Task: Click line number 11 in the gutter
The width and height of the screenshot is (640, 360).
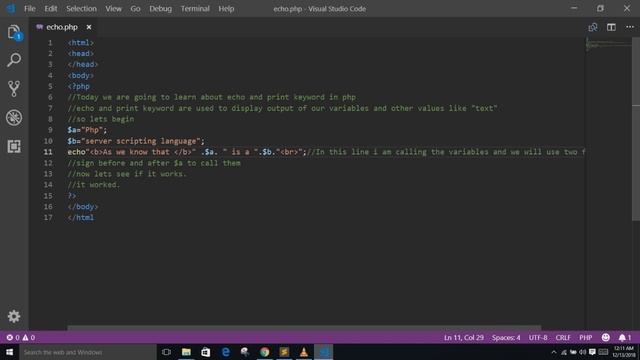Action: tap(48, 152)
